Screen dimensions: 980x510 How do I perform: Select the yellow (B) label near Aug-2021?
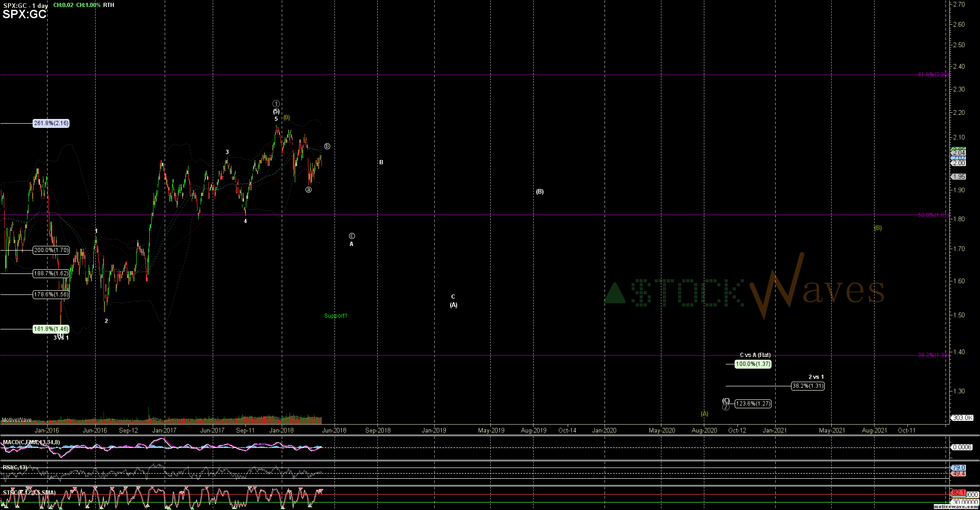878,228
